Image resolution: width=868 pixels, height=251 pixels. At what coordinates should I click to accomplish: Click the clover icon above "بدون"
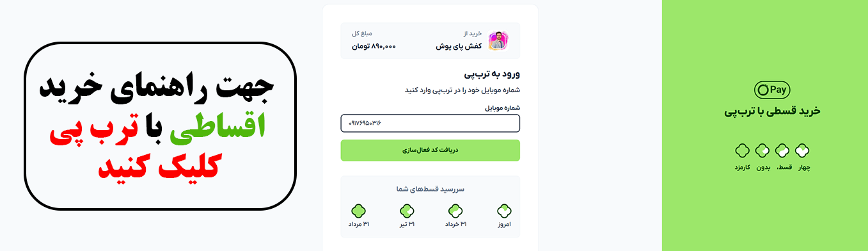pyautogui.click(x=762, y=151)
